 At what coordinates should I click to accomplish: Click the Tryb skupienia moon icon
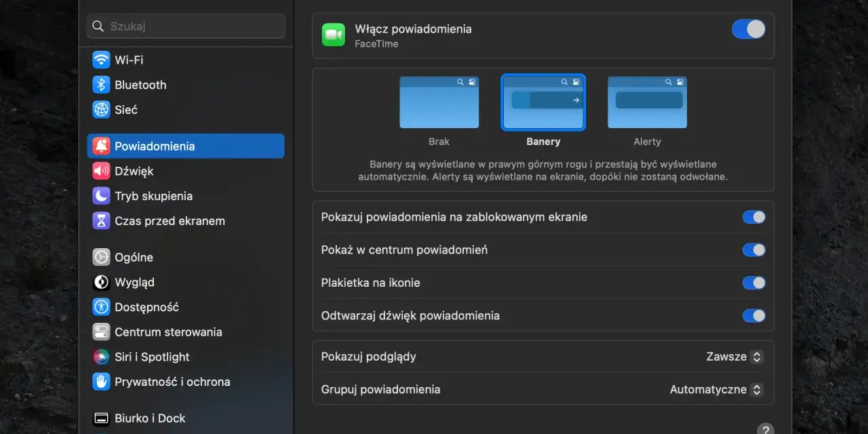[101, 196]
